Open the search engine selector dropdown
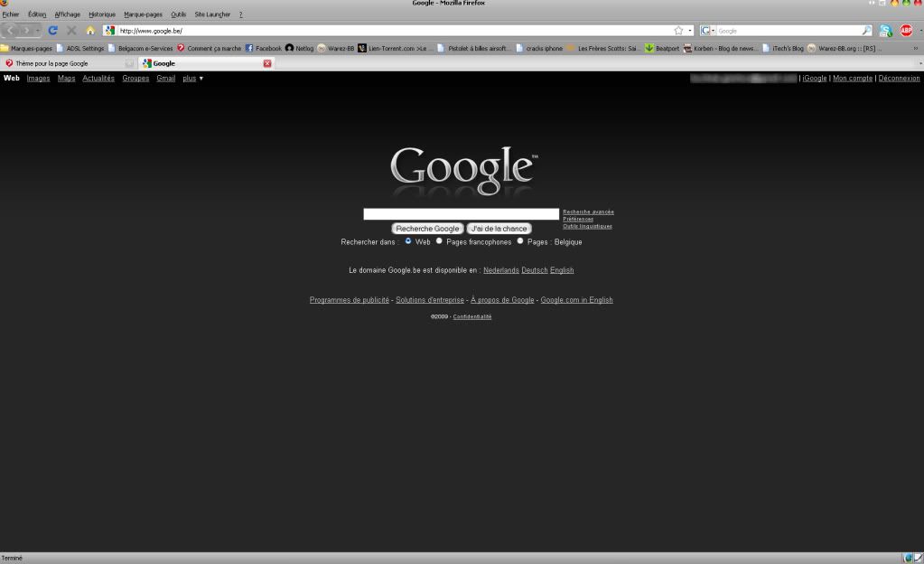The height and width of the screenshot is (564, 924). 707,31
